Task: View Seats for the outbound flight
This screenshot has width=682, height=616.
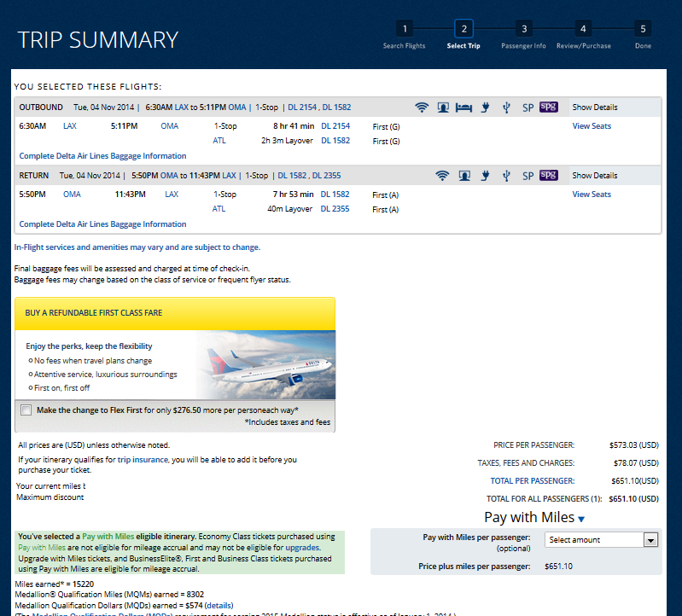Action: 592,126
